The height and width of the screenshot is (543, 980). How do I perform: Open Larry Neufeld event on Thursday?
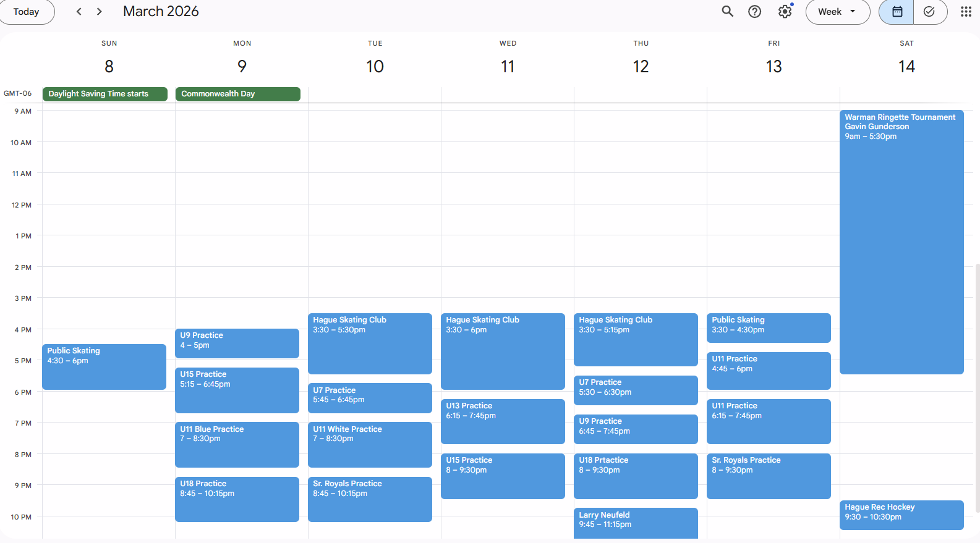pos(635,522)
